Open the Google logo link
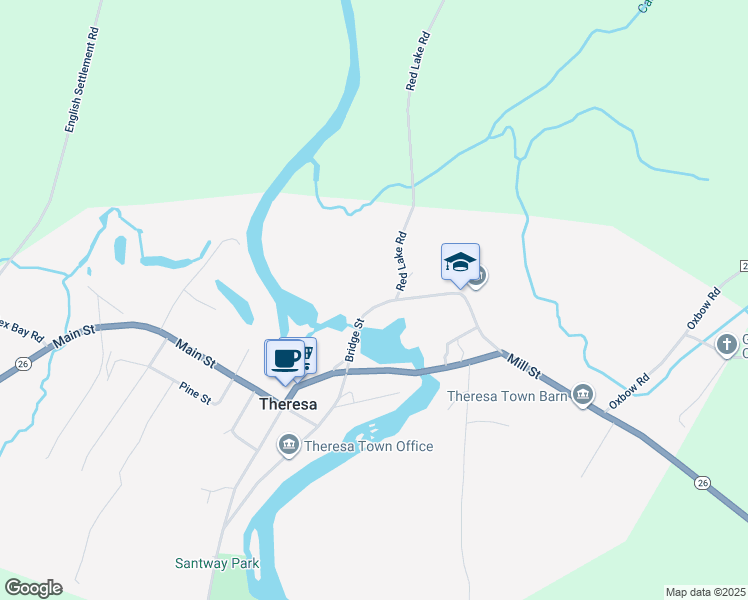This screenshot has height=600, width=748. pos(33,589)
